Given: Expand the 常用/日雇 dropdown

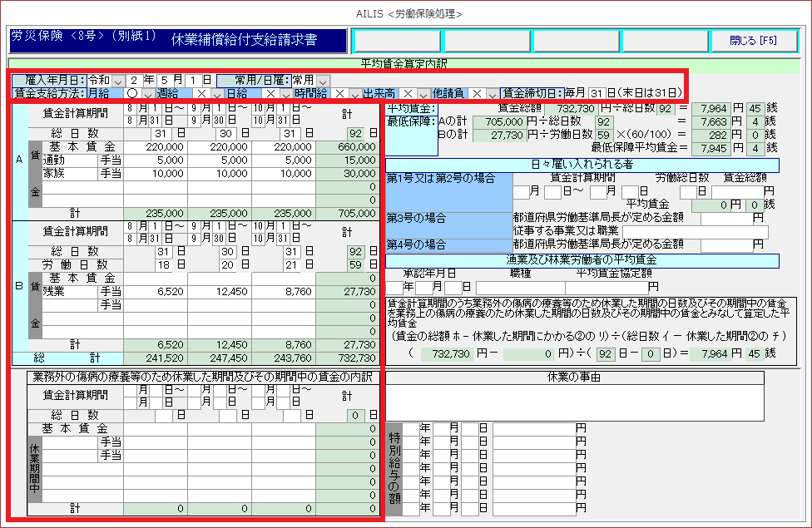Looking at the screenshot, I should [x=323, y=81].
